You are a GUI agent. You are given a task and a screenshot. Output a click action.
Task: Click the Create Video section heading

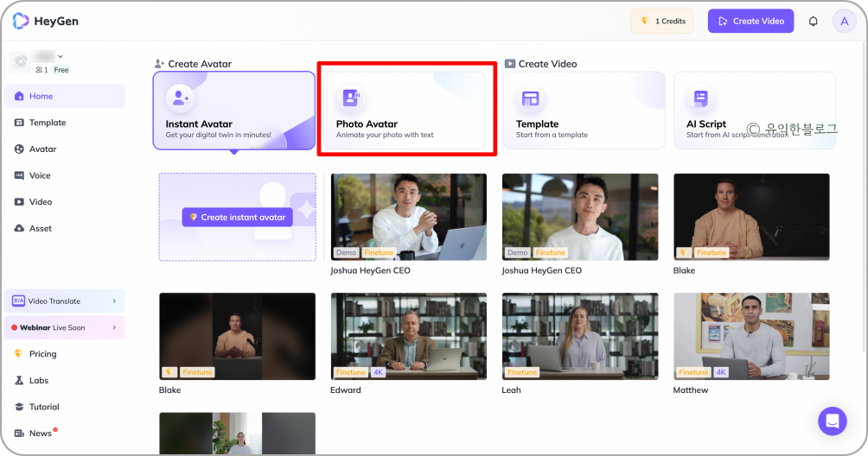click(547, 64)
